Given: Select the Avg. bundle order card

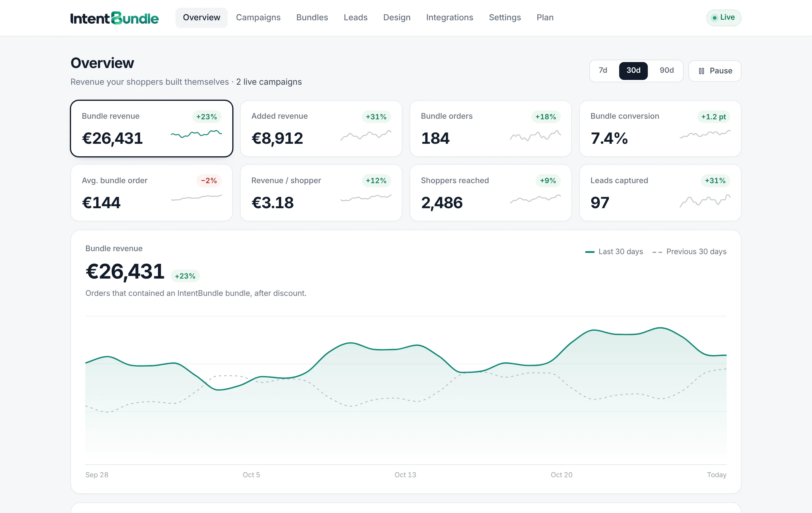Looking at the screenshot, I should [152, 193].
